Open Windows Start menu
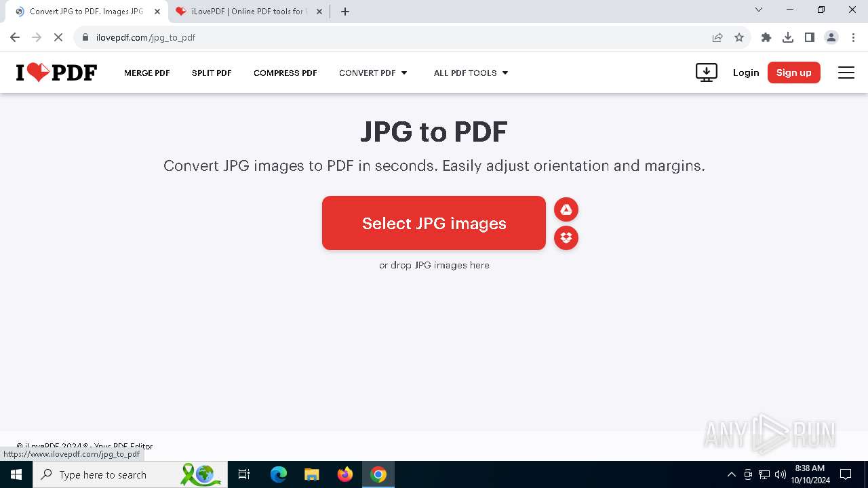868x488 pixels. (x=16, y=474)
